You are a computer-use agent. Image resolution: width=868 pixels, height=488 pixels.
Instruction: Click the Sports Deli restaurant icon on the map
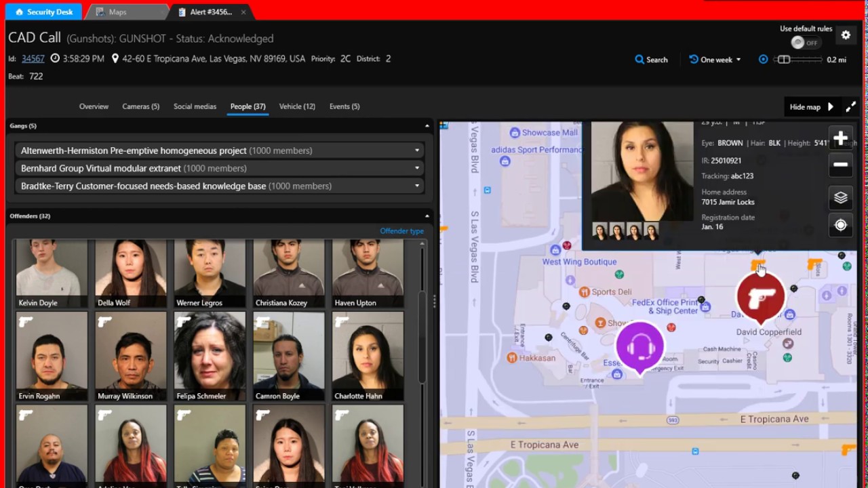pos(584,292)
